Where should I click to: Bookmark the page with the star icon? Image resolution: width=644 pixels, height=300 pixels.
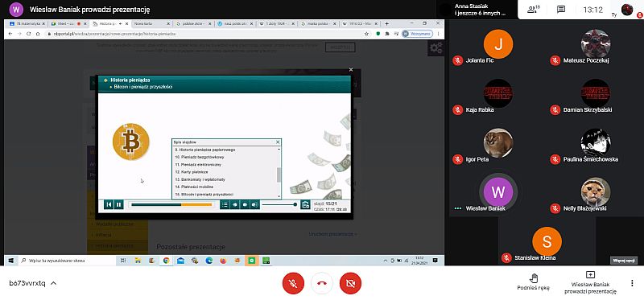[367, 34]
